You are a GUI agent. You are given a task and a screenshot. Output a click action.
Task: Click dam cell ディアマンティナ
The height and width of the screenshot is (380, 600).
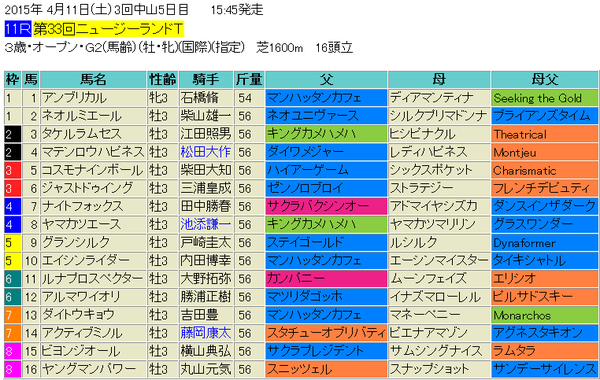[x=439, y=98]
